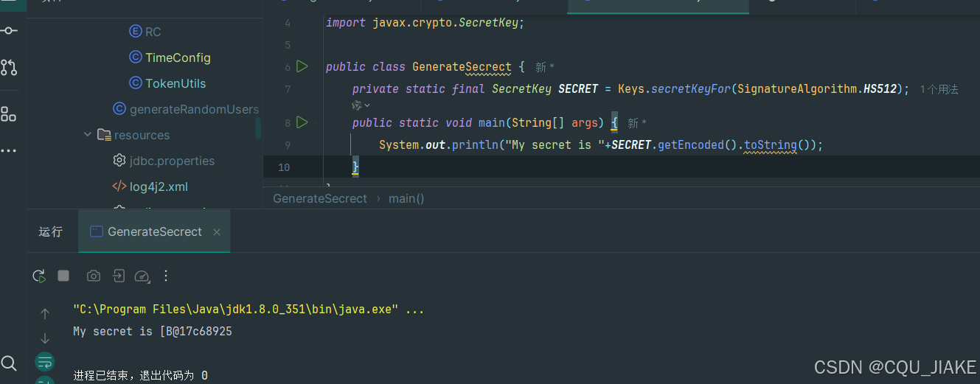Click line number 7 in gutter

click(x=288, y=89)
